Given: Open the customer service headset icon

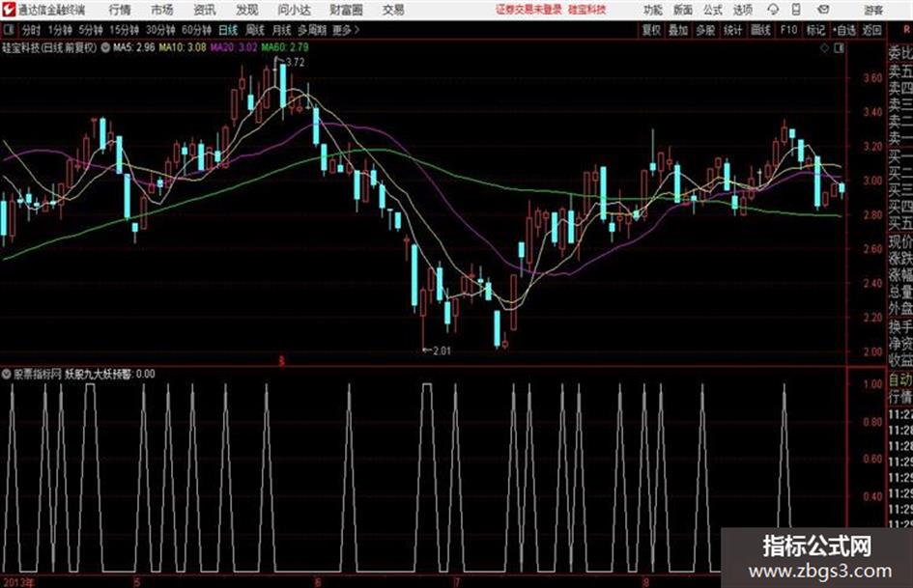Looking at the screenshot, I should [773, 10].
